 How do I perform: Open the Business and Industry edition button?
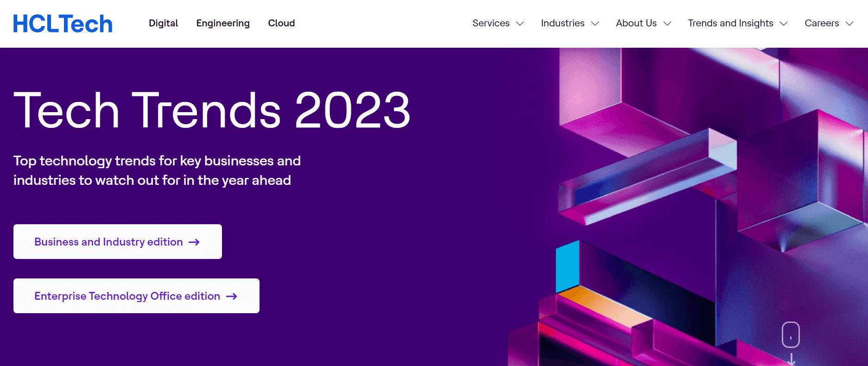point(118,242)
